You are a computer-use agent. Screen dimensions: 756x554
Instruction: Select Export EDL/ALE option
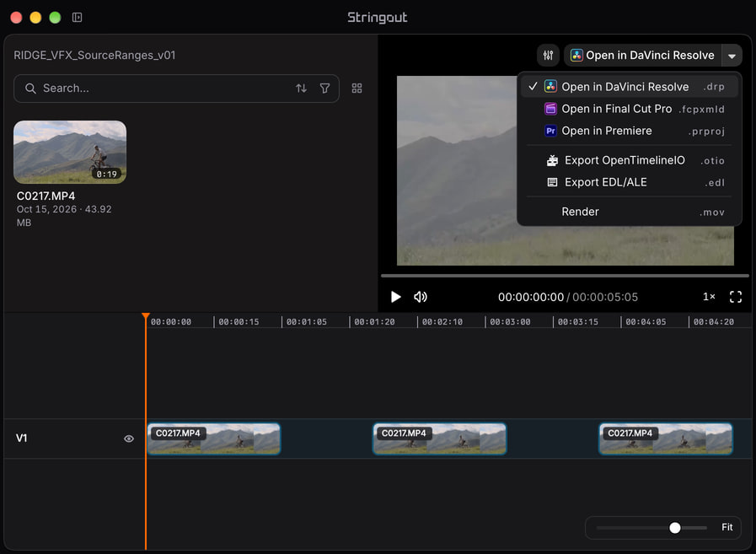click(630, 182)
